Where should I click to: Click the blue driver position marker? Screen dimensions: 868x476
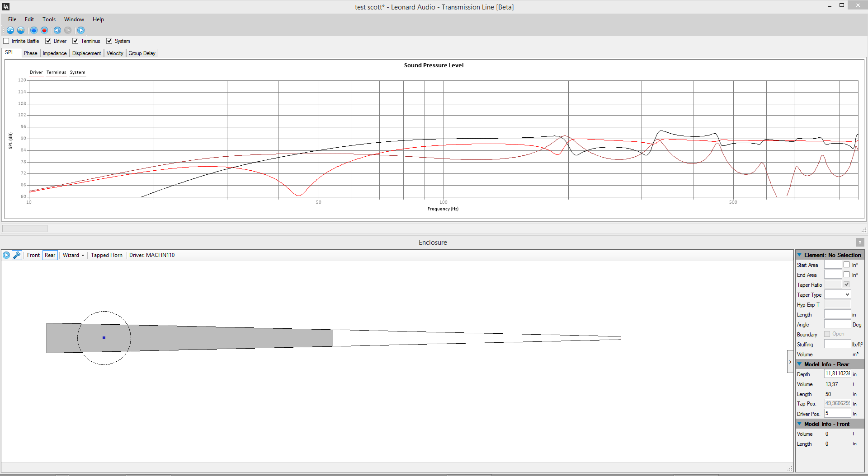(x=104, y=338)
